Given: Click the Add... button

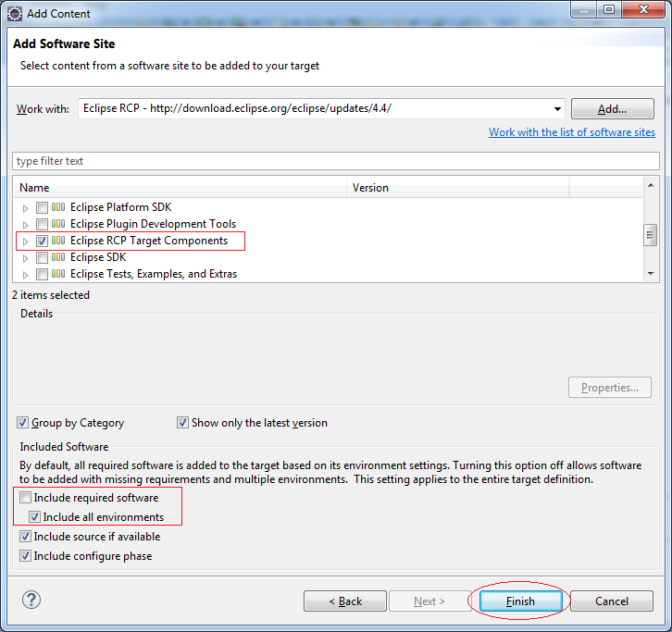Looking at the screenshot, I should pyautogui.click(x=613, y=109).
